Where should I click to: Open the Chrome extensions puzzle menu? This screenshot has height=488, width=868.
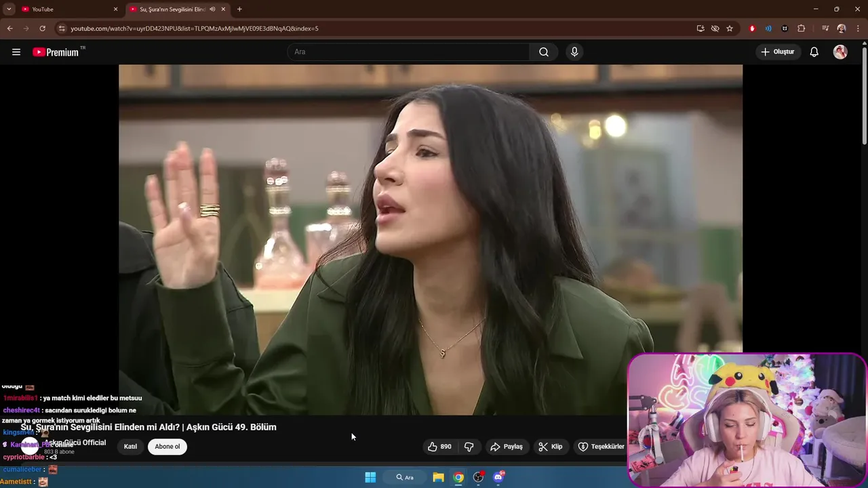pos(801,28)
